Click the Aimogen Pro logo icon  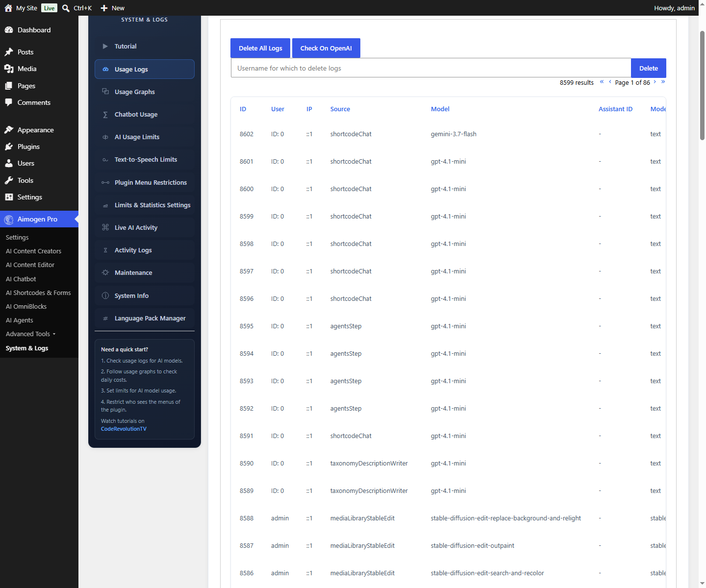[x=9, y=220]
